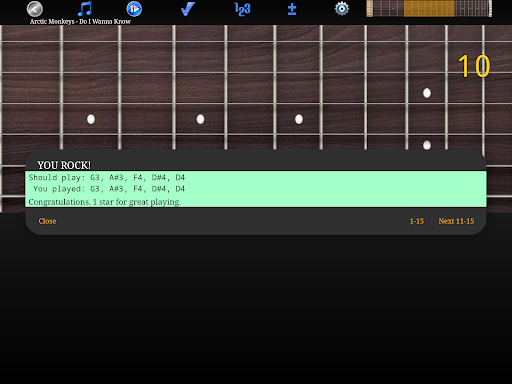
Task: Open the 123 numbering icon
Action: click(242, 9)
